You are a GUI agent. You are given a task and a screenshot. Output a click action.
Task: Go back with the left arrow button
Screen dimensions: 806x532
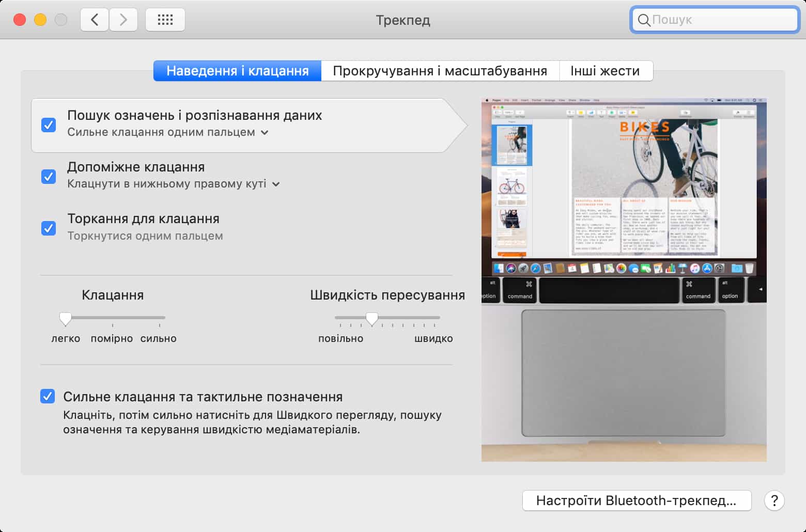95,20
